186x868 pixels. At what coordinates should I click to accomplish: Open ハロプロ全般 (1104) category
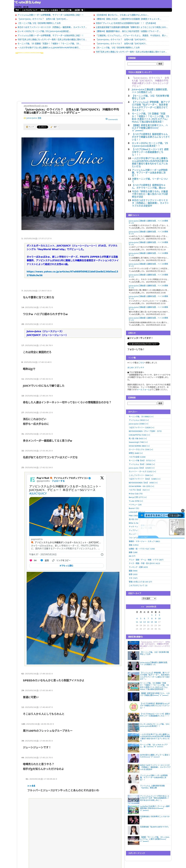tap(137, 457)
